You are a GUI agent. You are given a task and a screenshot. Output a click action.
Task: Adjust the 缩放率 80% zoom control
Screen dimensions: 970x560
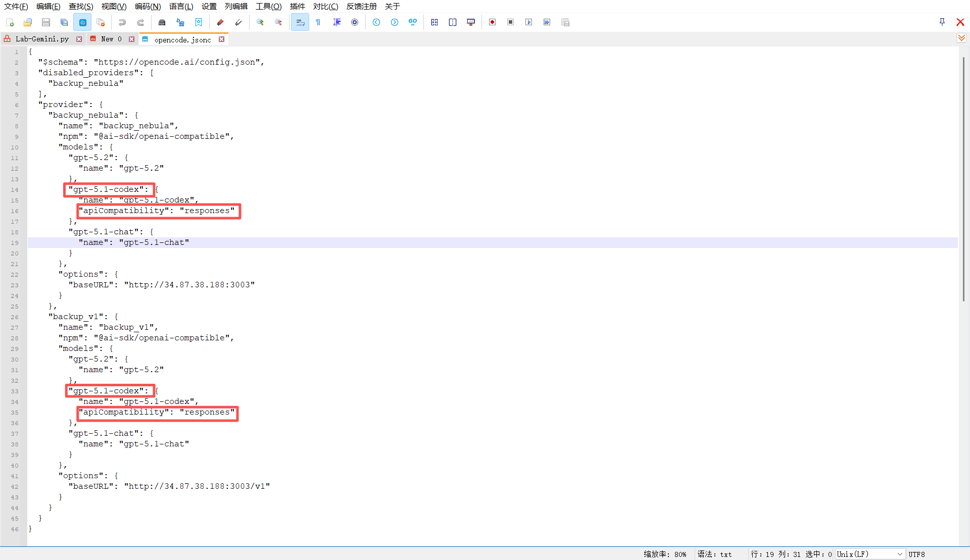coord(665,554)
